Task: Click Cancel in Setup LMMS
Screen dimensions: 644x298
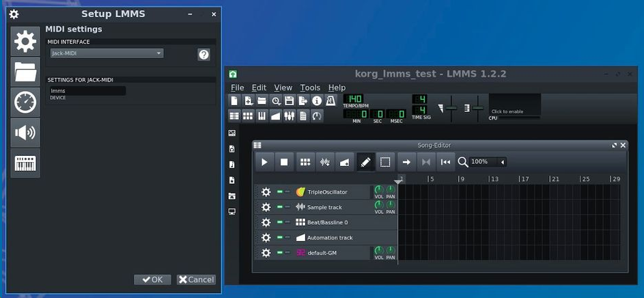Action: [x=196, y=280]
